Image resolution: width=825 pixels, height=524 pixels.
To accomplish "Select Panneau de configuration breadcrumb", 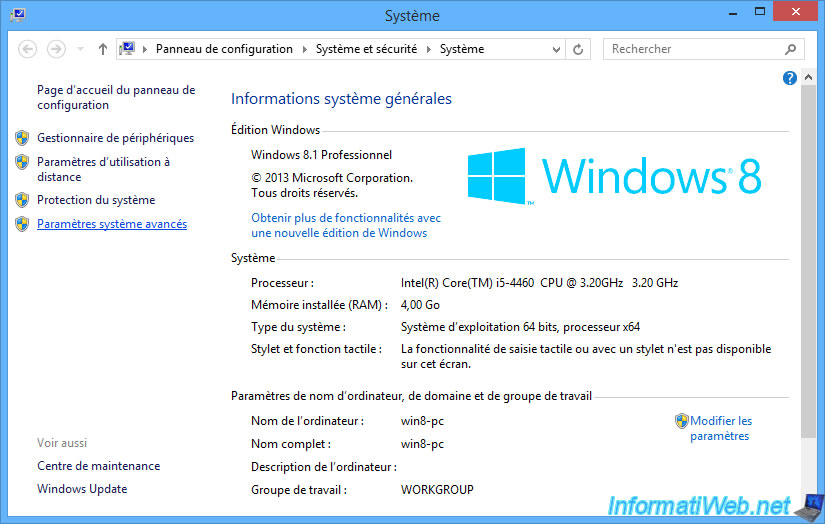I will pyautogui.click(x=224, y=49).
